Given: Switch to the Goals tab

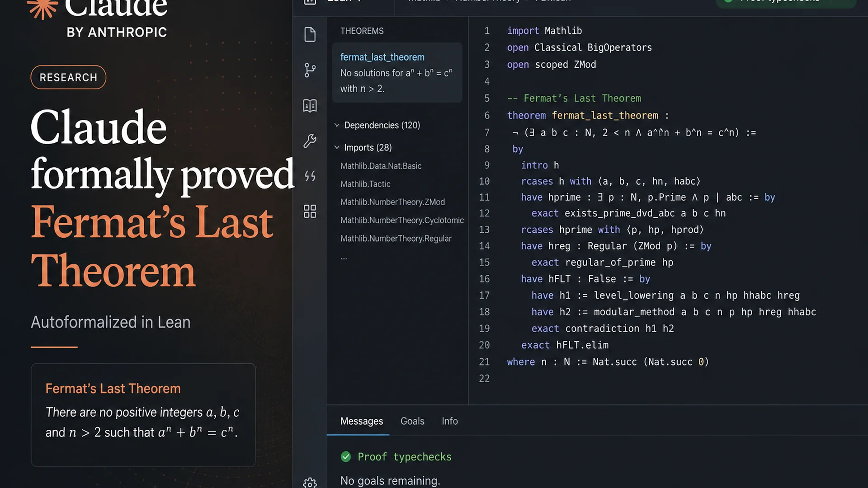Looking at the screenshot, I should click(412, 421).
